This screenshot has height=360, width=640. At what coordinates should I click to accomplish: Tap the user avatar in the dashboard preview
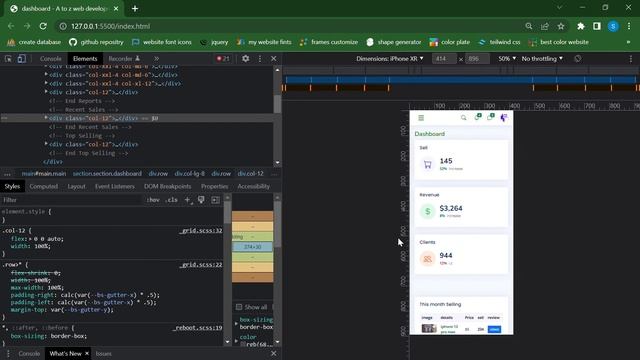[x=504, y=118]
